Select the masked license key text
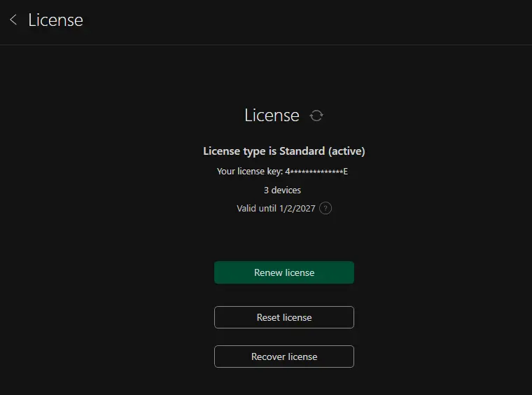This screenshot has height=395, width=532. click(316, 172)
